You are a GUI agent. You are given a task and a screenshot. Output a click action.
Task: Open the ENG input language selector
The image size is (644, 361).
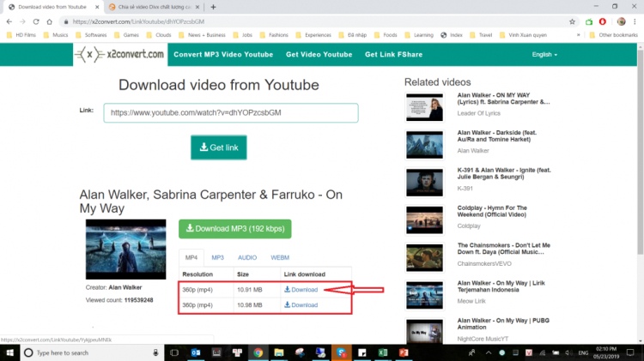tap(583, 352)
